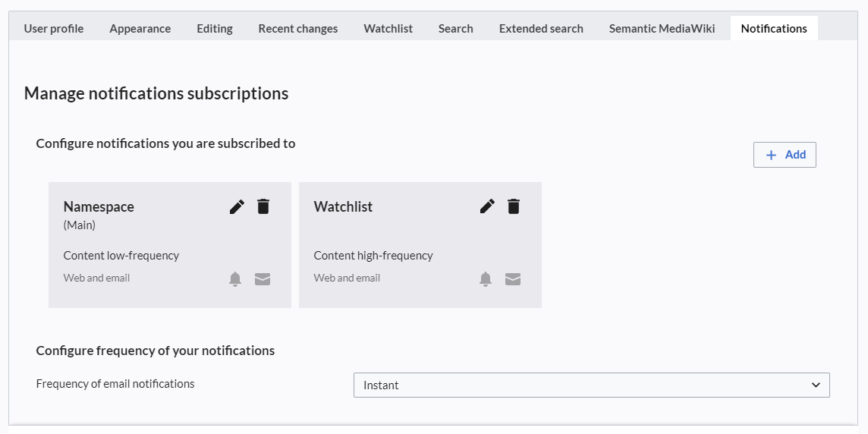
Task: Delete the Watchlist subscription with trash icon
Action: tap(514, 206)
